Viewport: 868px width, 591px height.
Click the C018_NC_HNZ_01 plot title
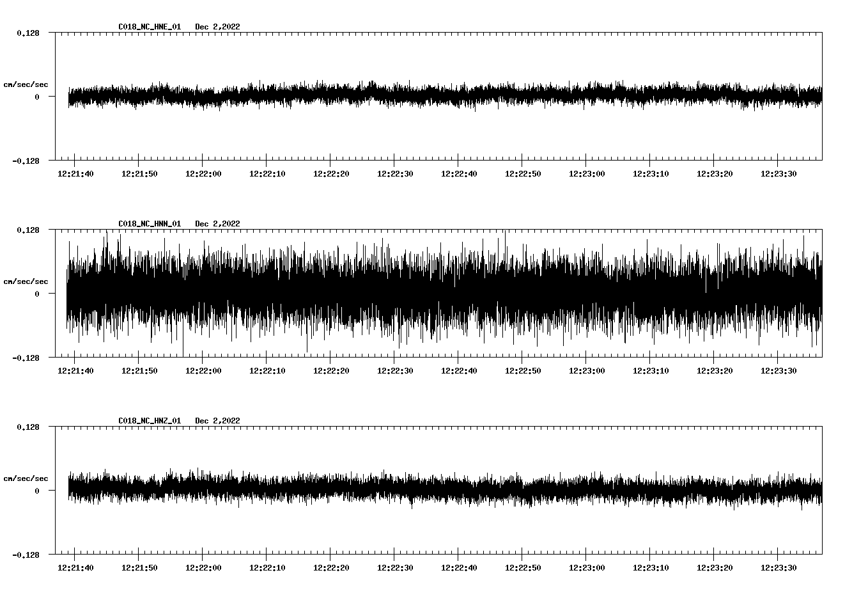(x=150, y=421)
